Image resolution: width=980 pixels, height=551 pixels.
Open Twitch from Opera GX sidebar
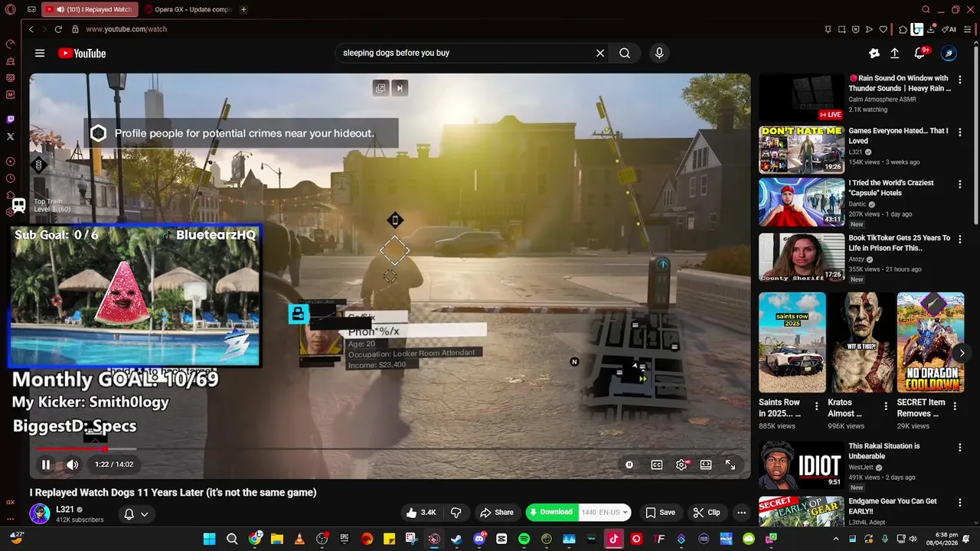pos(11,119)
